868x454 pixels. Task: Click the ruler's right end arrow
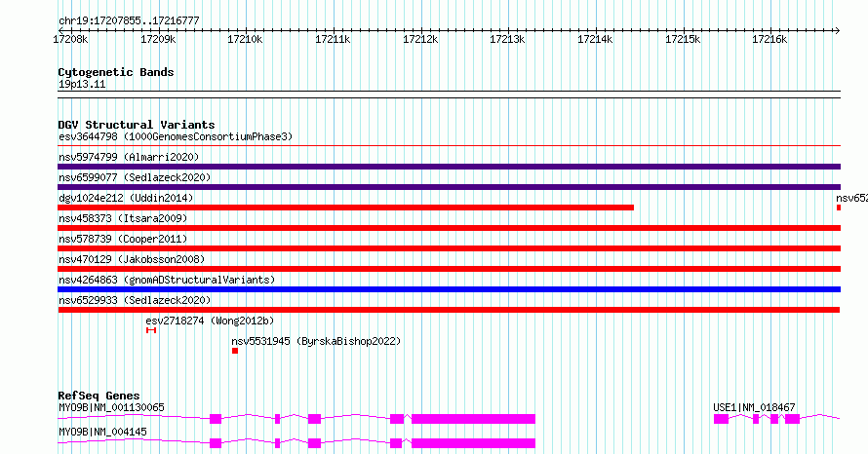838,30
